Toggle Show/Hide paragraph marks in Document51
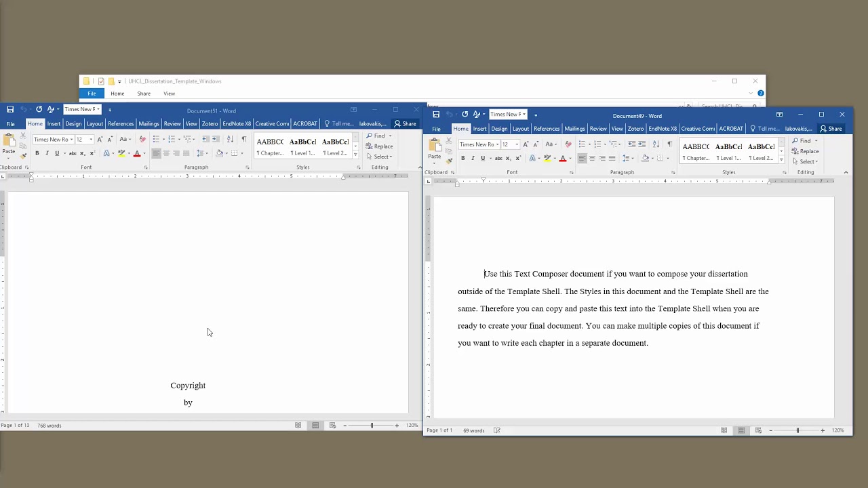The height and width of the screenshot is (488, 868). pyautogui.click(x=243, y=139)
